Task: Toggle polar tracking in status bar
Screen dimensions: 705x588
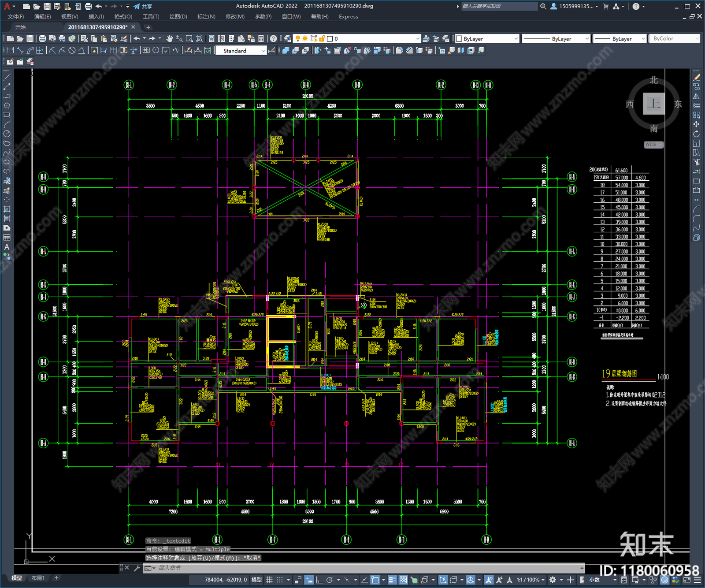Action: 330,580
